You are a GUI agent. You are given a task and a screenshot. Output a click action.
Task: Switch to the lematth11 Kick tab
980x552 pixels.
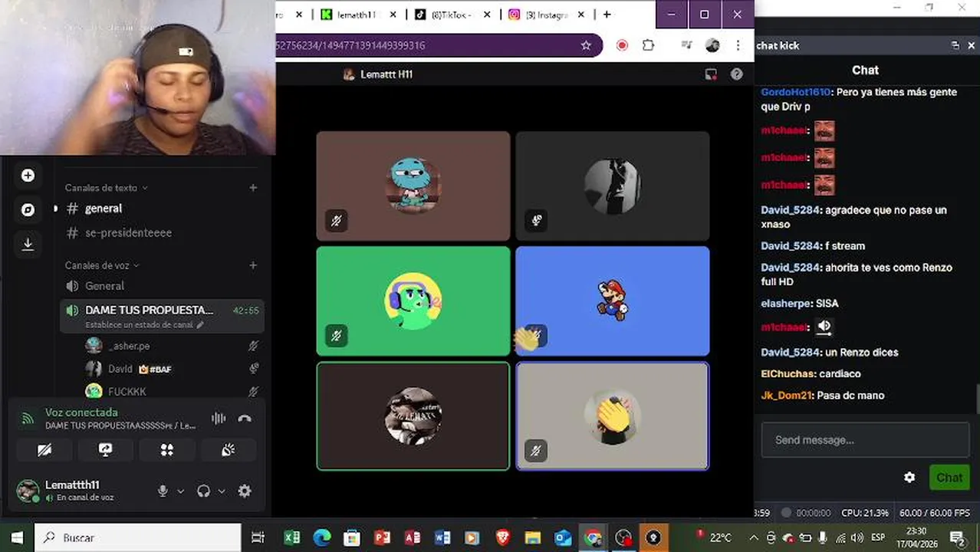point(358,15)
